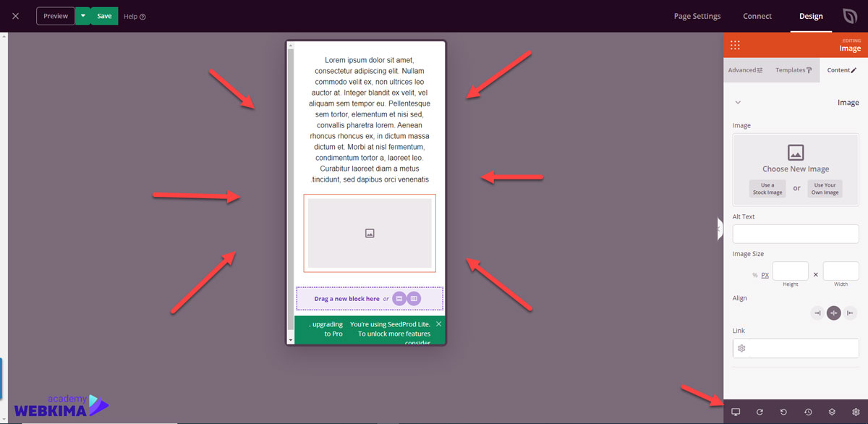This screenshot has height=424, width=868.
Task: Focus the Alt Text input field
Action: [x=796, y=234]
